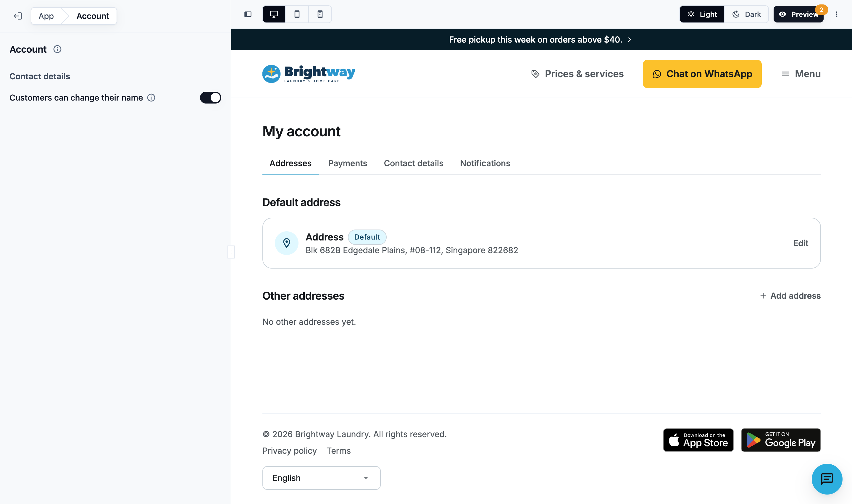The height and width of the screenshot is (504, 852).
Task: Open Prices & services link
Action: click(x=577, y=74)
